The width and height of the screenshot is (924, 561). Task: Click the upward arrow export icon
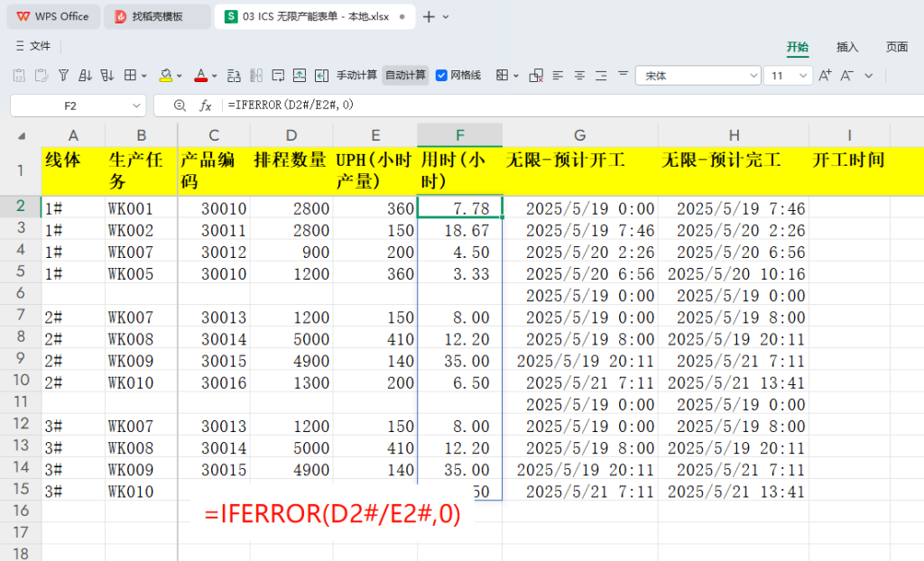pos(300,76)
